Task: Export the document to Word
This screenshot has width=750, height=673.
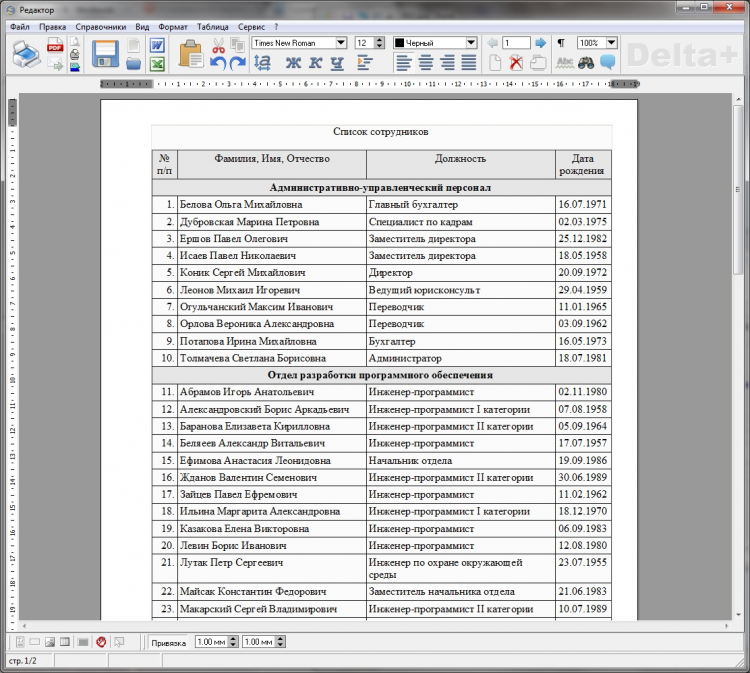Action: [x=157, y=45]
